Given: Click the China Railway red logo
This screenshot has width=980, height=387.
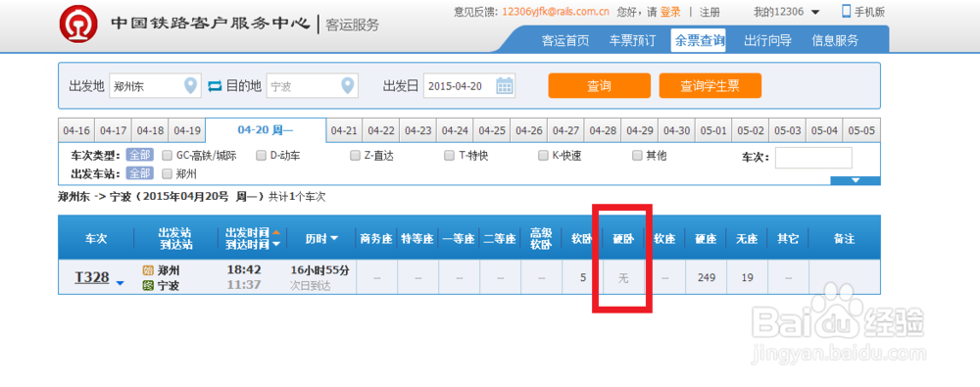Looking at the screenshot, I should point(78,24).
